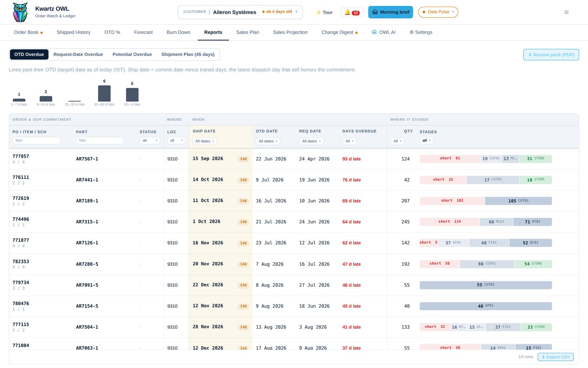
Task: Open OWL AI from the navigation
Action: click(384, 32)
